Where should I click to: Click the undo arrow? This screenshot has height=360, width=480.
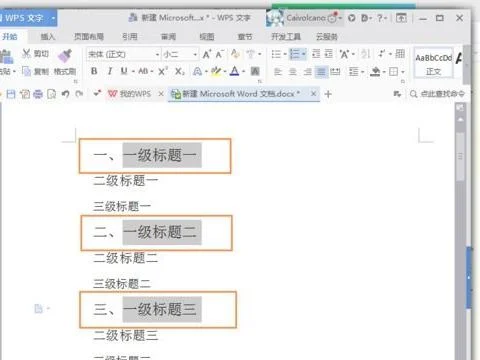point(66,94)
